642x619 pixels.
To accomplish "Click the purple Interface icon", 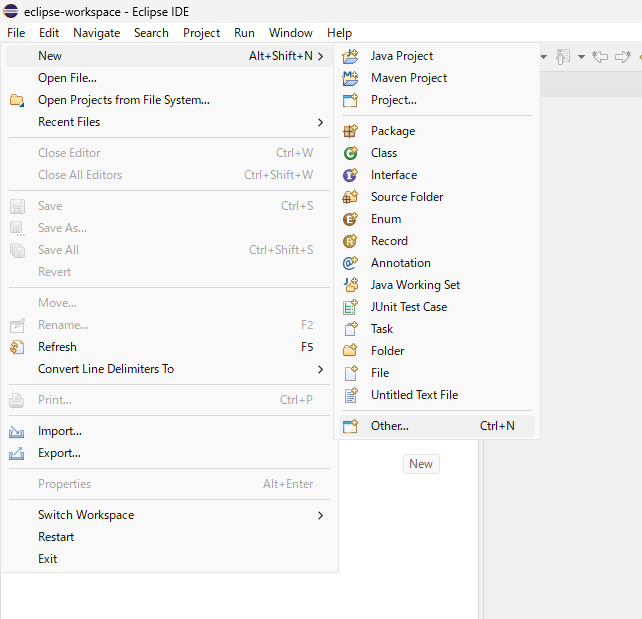I will click(350, 175).
